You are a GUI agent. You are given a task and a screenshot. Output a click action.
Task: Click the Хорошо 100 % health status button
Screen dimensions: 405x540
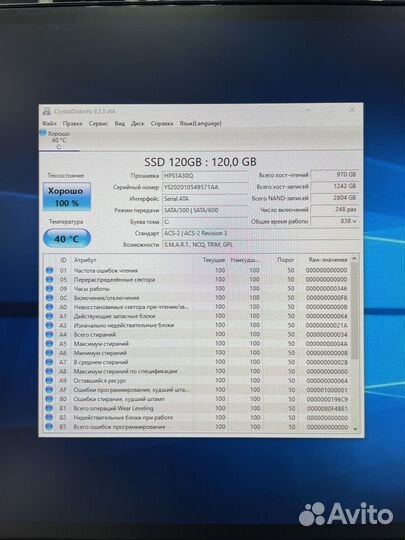[x=67, y=197]
